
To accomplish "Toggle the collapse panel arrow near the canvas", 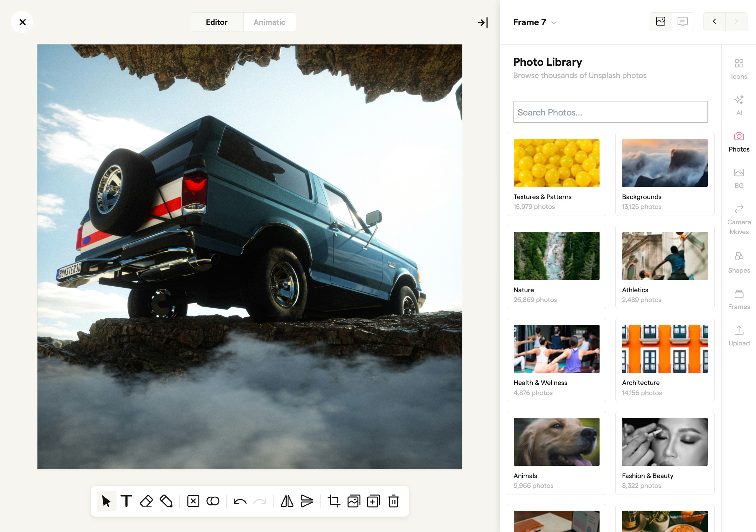I will [482, 23].
